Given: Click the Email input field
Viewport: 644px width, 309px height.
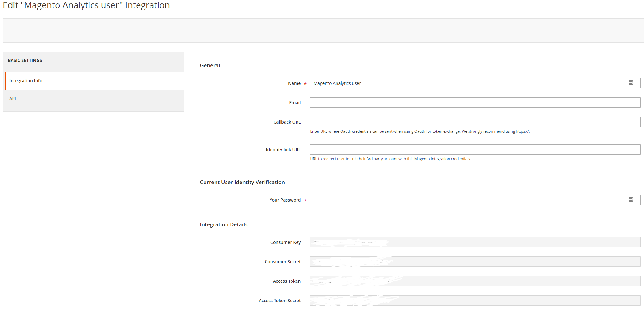Looking at the screenshot, I should point(438,102).
